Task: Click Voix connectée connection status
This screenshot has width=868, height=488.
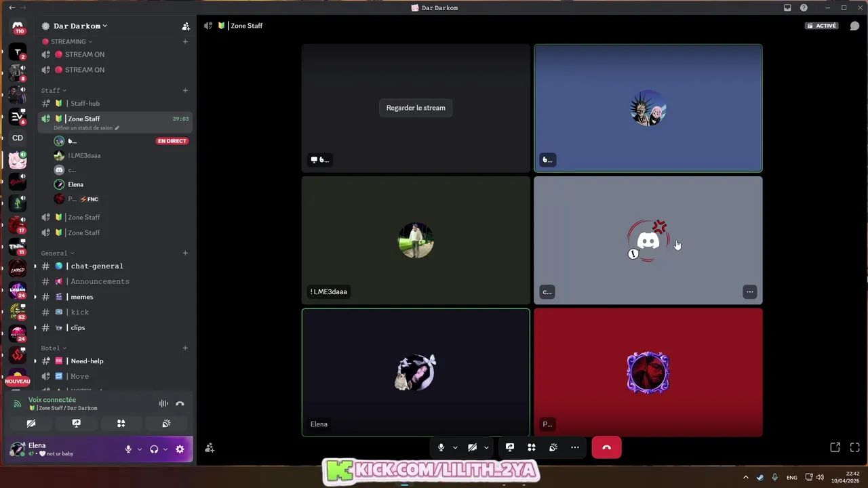Action: [52, 400]
